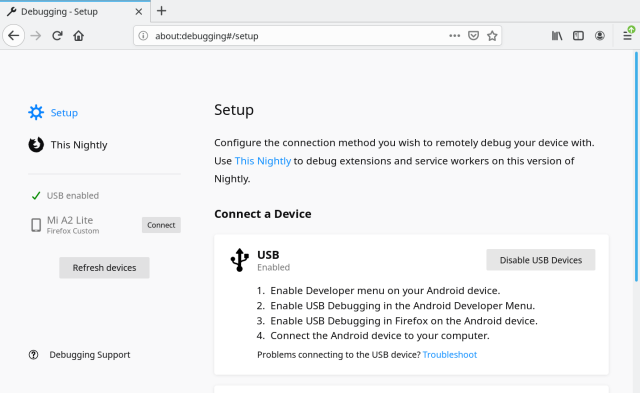Follow the This Nightly link in description
This screenshot has height=393, width=640.
point(263,161)
